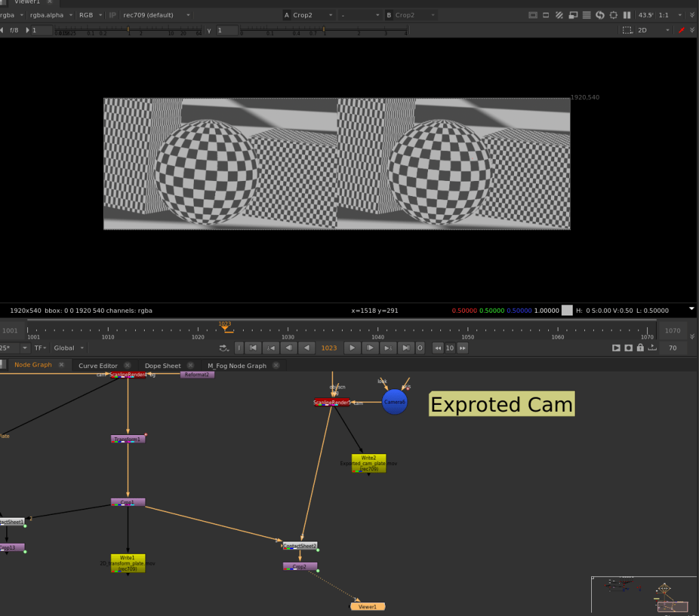
Task: Open the Dope Sheet tab
Action: tap(162, 365)
